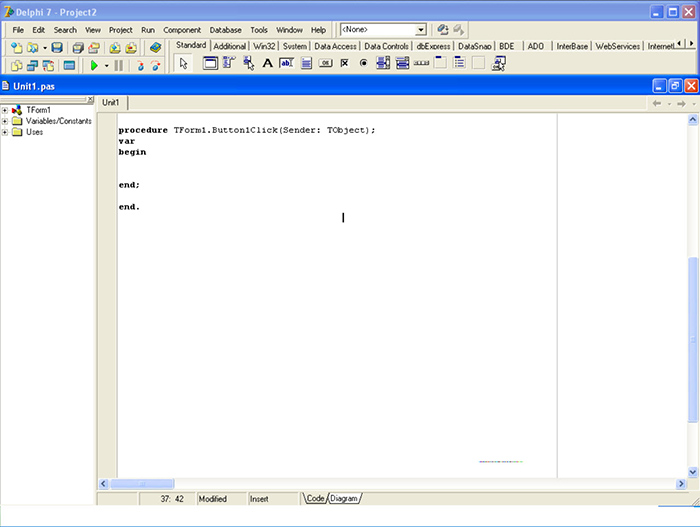Select the RadioButton component icon
The image size is (700, 527).
click(x=364, y=63)
